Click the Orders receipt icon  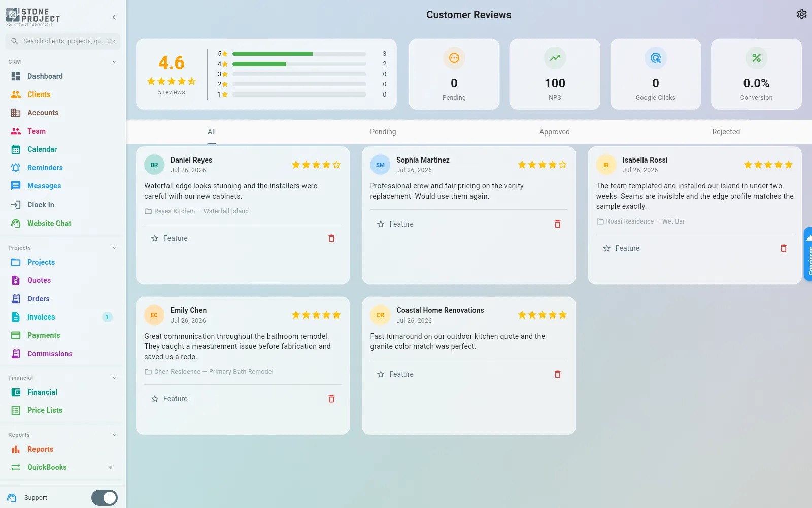pos(16,299)
